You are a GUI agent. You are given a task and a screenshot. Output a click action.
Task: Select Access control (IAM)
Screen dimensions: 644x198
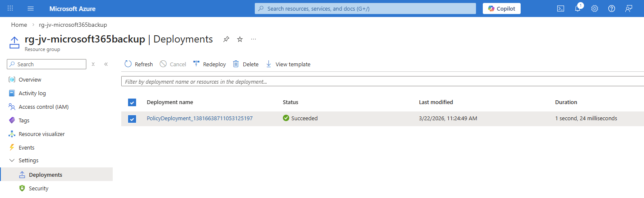click(x=43, y=107)
